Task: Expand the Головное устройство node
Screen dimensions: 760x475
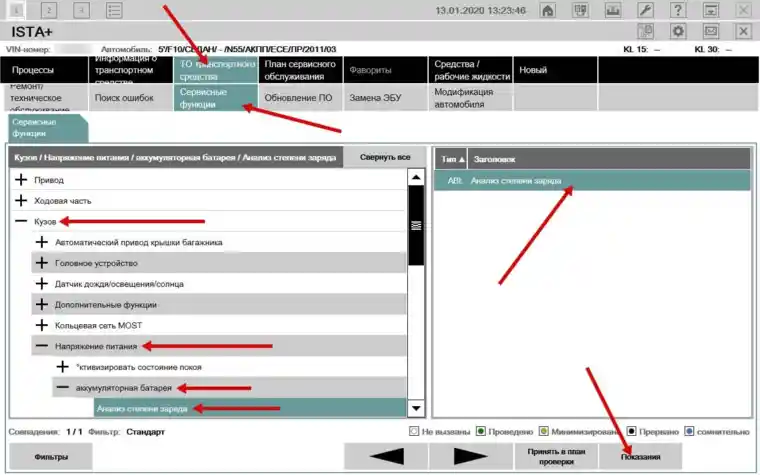Action: point(42,263)
